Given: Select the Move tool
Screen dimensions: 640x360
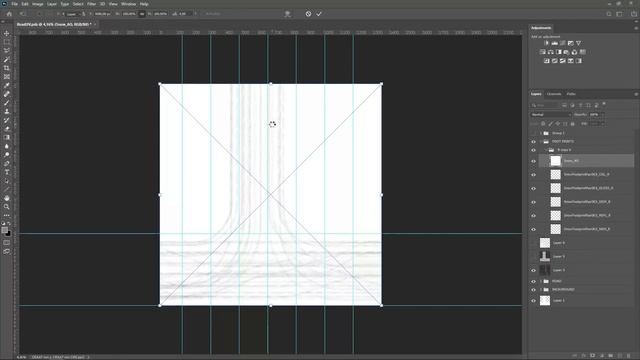Looking at the screenshot, I should click(x=7, y=33).
